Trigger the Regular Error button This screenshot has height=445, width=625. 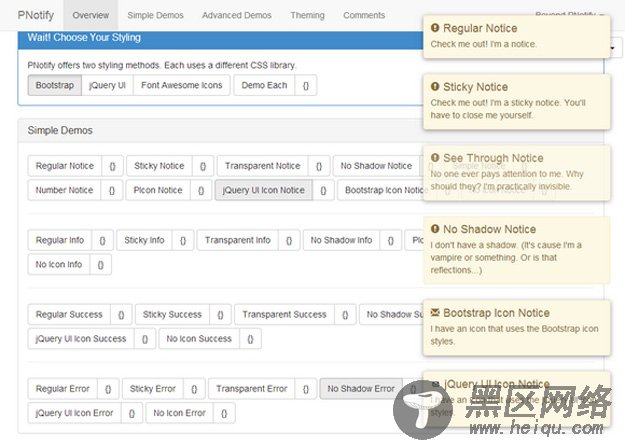click(x=63, y=389)
